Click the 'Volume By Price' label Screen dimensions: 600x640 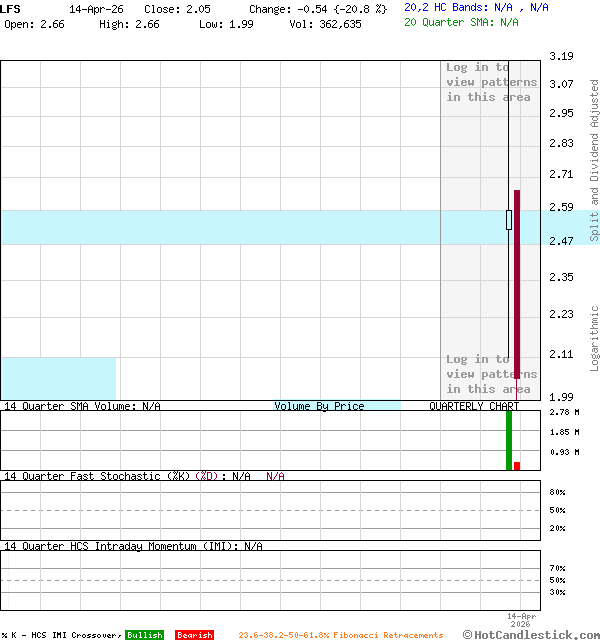click(x=319, y=406)
